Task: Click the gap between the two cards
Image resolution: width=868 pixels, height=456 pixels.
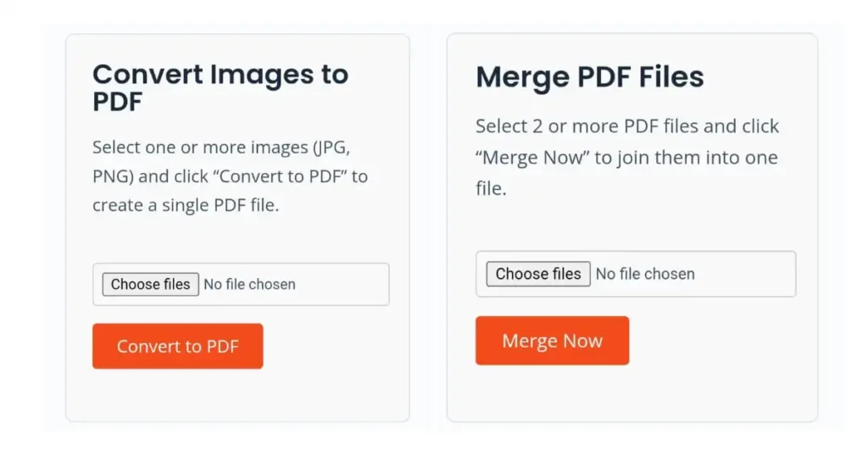Action: (428, 229)
